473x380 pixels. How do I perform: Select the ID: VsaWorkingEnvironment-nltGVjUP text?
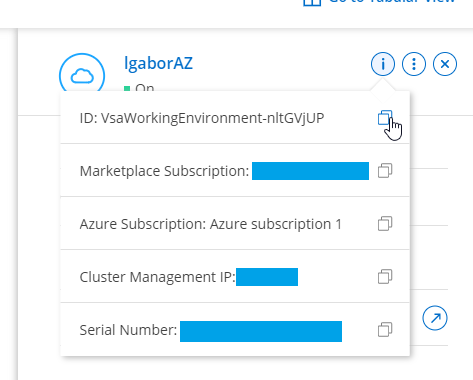coord(202,118)
